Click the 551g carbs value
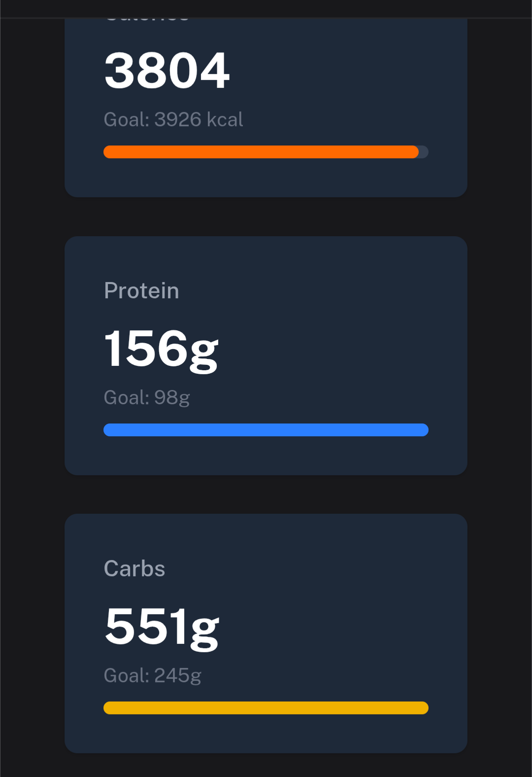Screen dimensions: 532x777 tap(162, 627)
